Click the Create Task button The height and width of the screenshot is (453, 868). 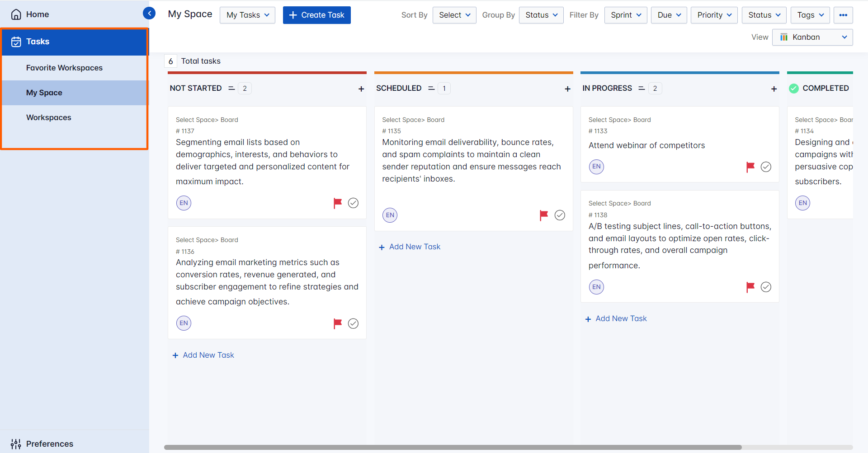coord(316,15)
